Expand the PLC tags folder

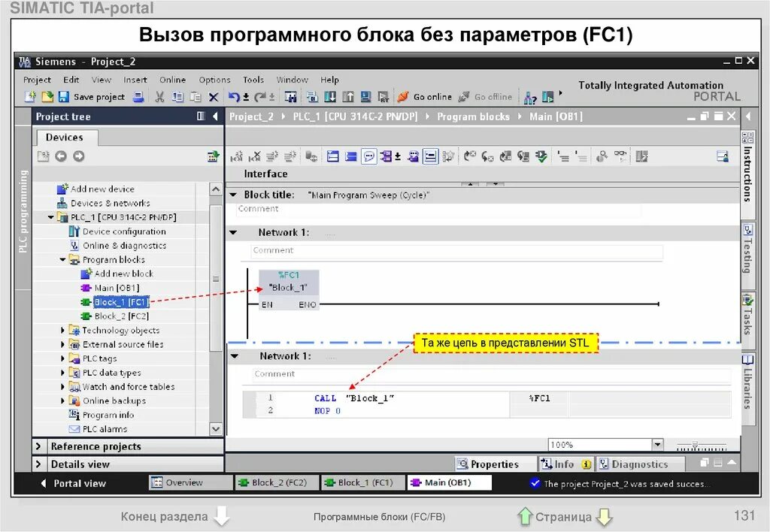coord(62,358)
